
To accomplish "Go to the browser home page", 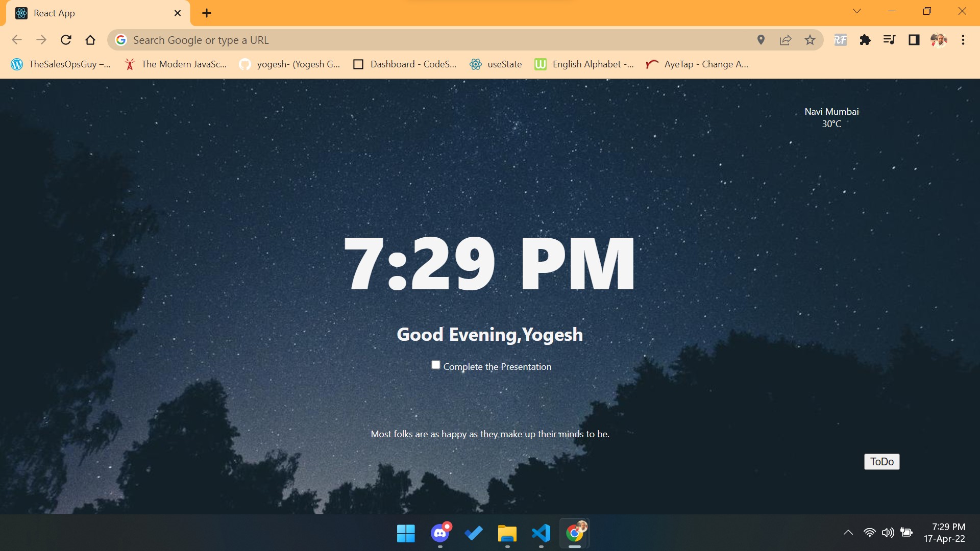I will (x=90, y=40).
